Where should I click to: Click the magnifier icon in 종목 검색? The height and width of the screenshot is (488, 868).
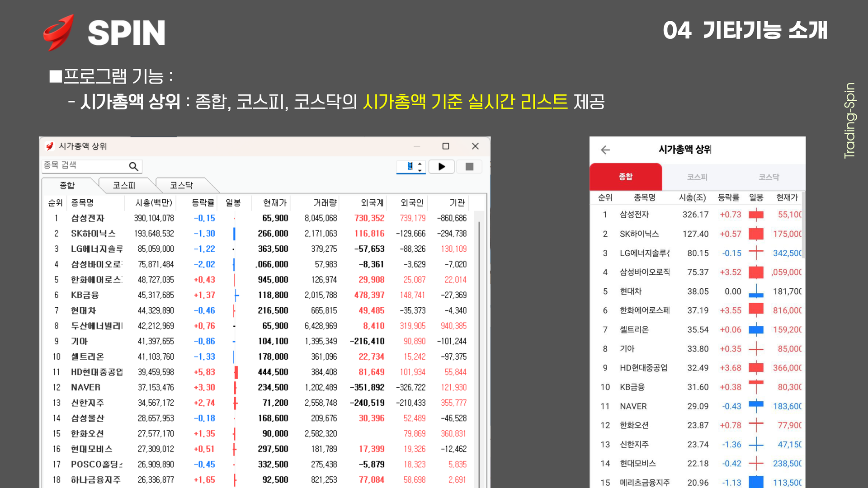point(133,166)
